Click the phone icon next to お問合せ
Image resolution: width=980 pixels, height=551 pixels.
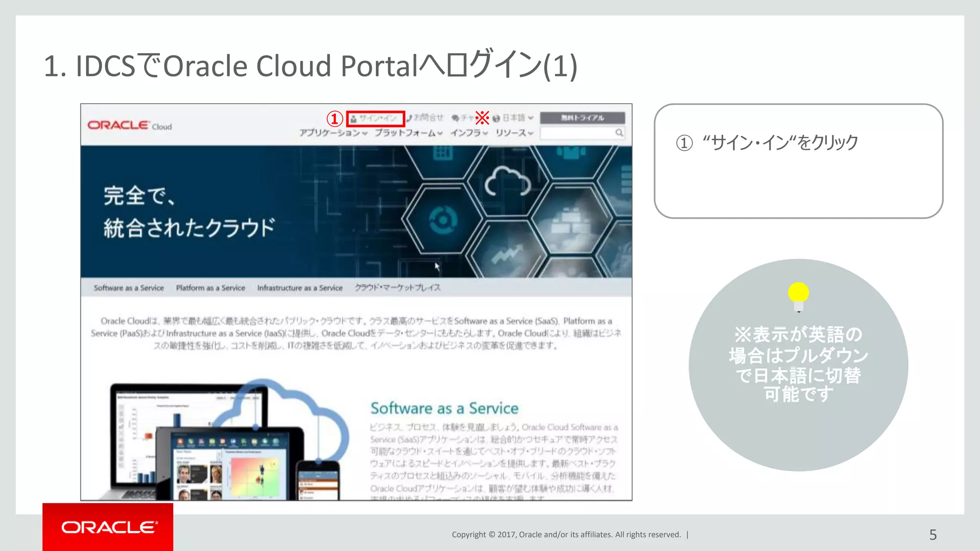point(410,118)
